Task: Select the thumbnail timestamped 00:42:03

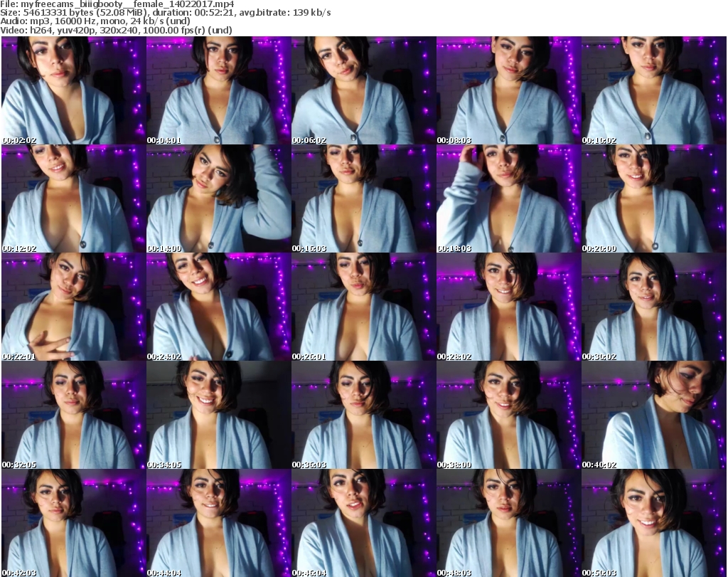Action: [x=74, y=523]
